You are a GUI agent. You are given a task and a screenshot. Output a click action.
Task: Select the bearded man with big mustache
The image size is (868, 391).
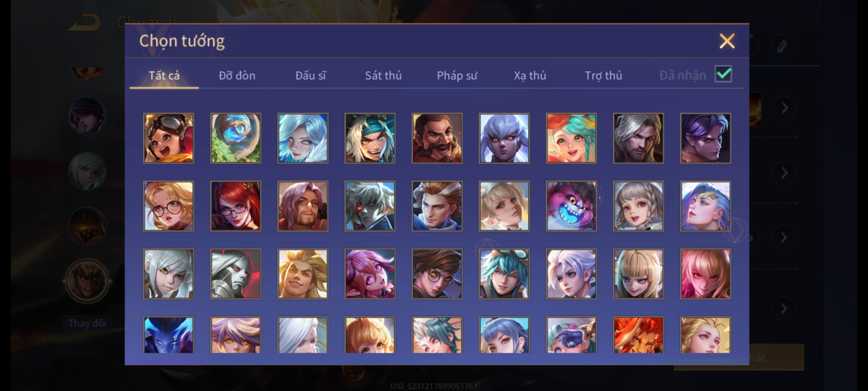437,138
